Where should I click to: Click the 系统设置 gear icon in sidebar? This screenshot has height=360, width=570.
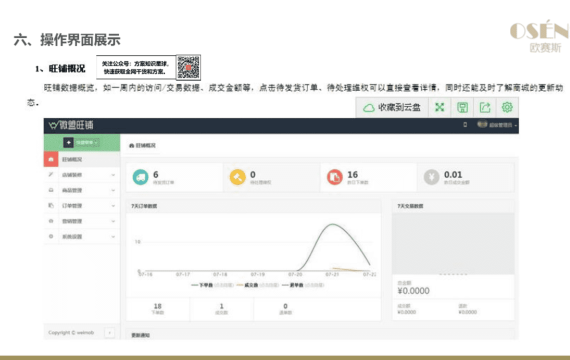click(51, 236)
